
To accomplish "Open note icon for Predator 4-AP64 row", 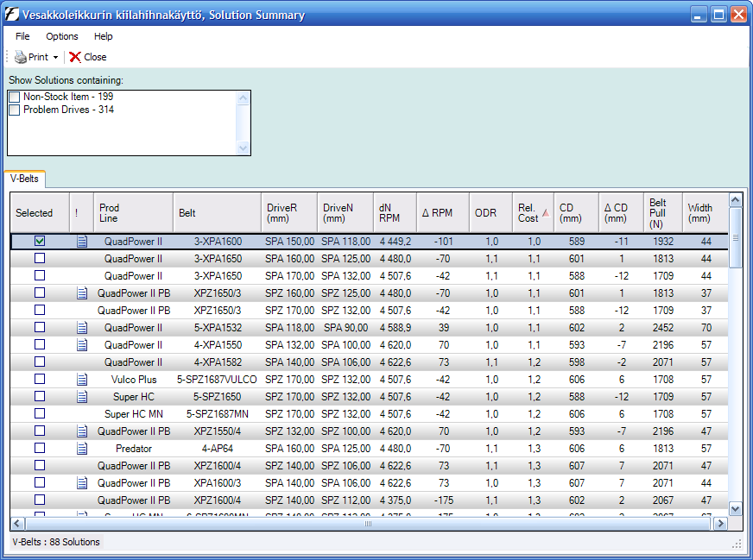I will [x=82, y=449].
